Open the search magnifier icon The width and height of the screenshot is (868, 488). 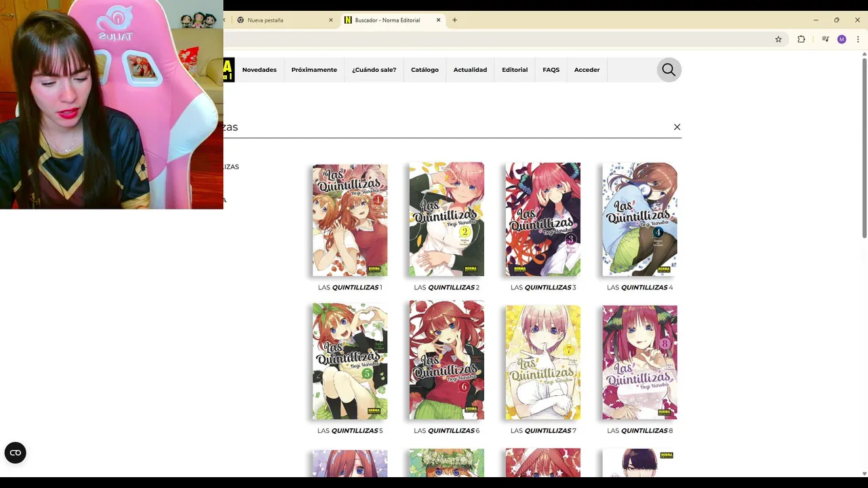[669, 70]
